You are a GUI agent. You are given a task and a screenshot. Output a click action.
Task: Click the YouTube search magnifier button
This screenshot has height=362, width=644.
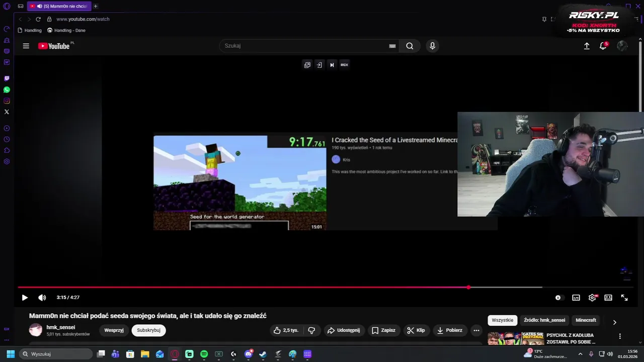(x=410, y=46)
